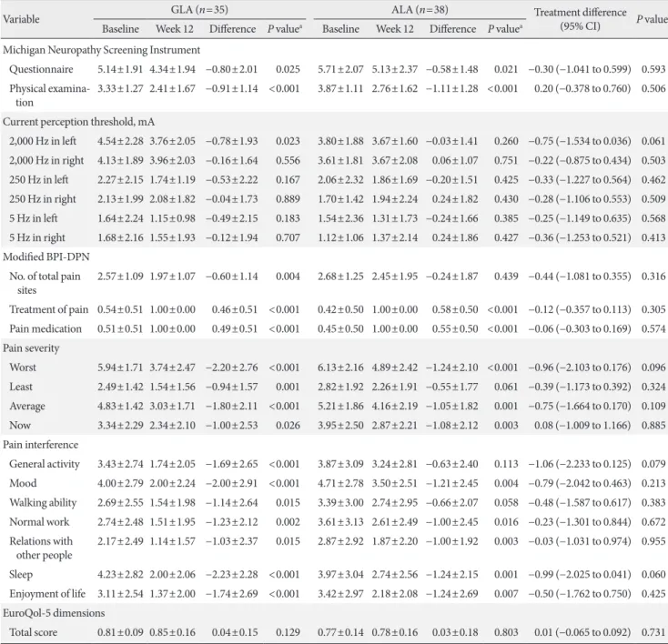Select Mood ALA baseline '4.71±2.78'
Screen dimensions: 668x644
coord(340,483)
